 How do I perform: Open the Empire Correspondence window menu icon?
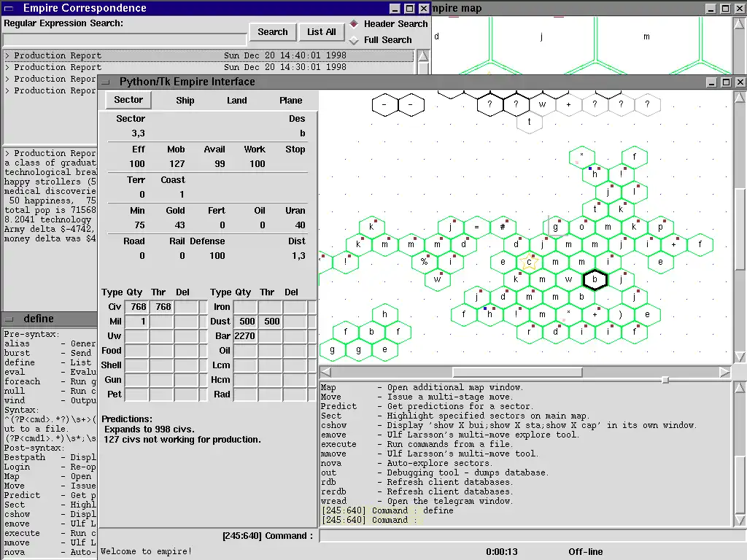click(9, 8)
